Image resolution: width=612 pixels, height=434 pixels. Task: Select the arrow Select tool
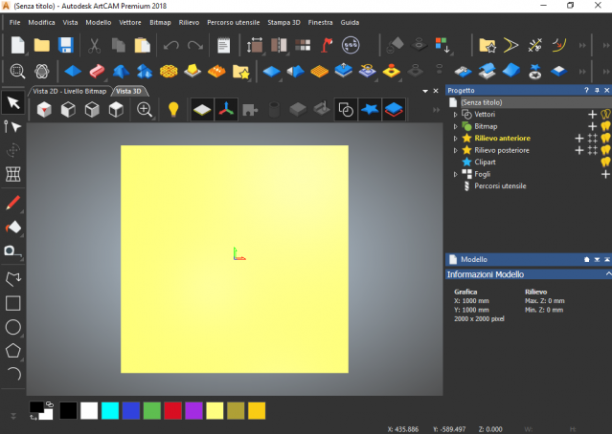click(13, 103)
